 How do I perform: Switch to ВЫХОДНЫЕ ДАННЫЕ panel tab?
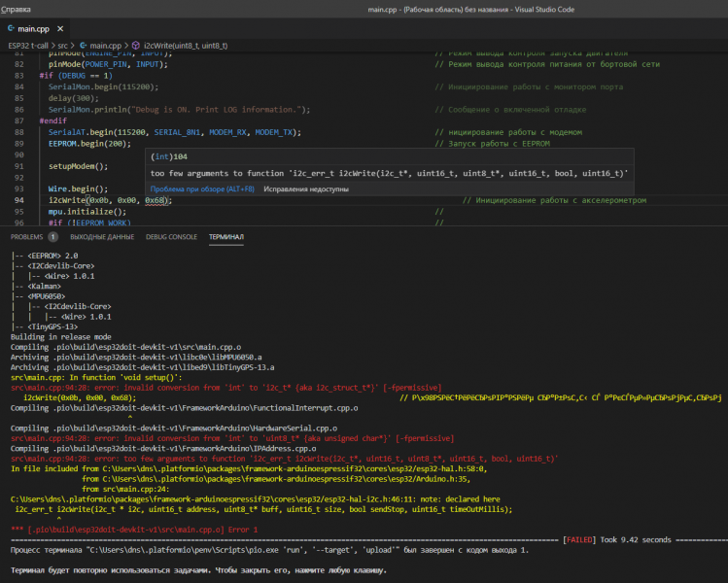102,237
